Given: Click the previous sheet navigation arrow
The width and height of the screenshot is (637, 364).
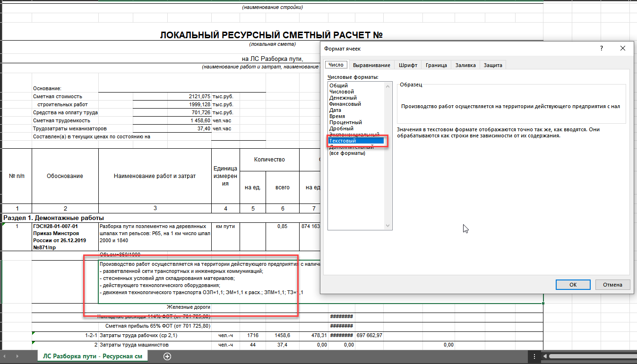Looking at the screenshot, I should point(5,356).
